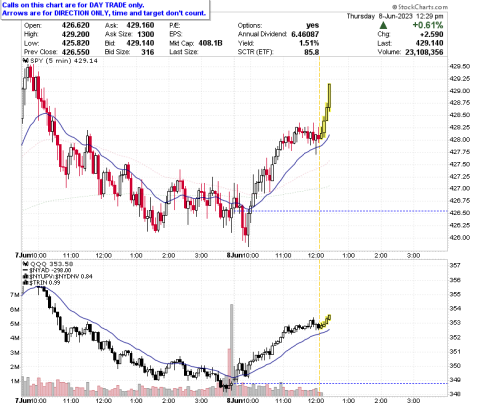Click the 427.50 price axis label

pos(460,164)
